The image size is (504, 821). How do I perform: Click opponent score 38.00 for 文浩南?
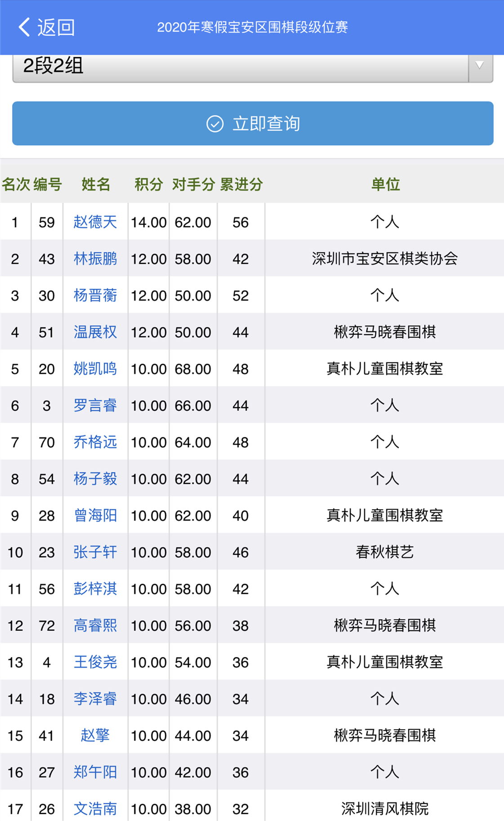tap(193, 809)
